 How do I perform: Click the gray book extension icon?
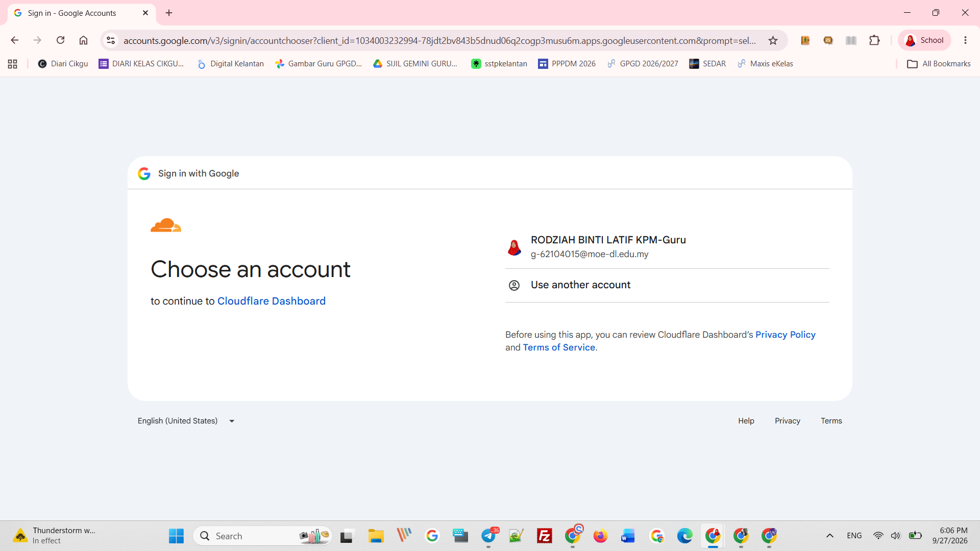pyautogui.click(x=851, y=40)
